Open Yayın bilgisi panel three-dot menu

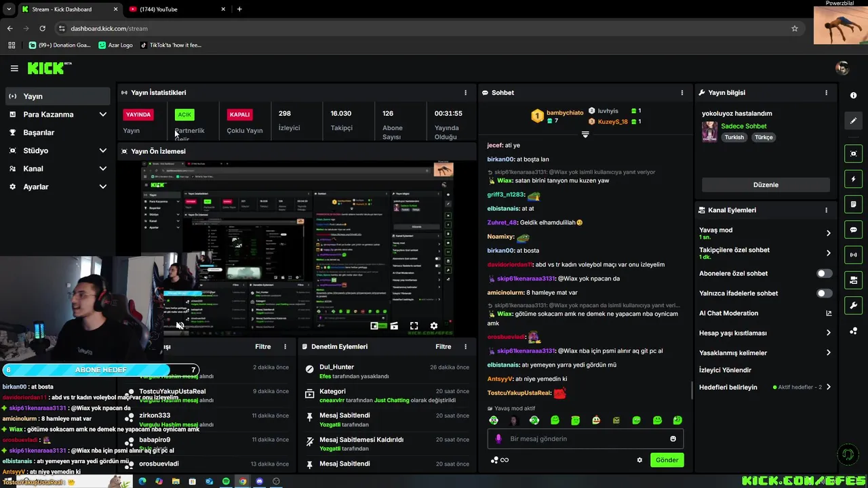826,93
